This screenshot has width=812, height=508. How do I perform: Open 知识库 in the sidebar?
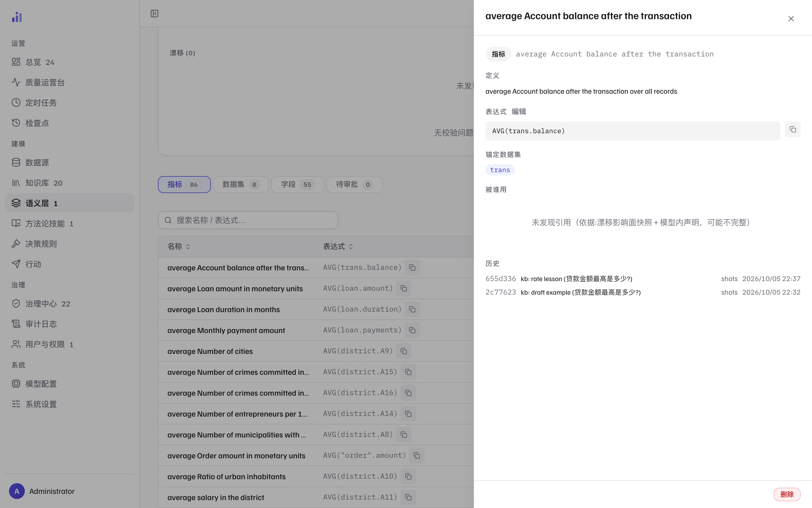point(69,183)
